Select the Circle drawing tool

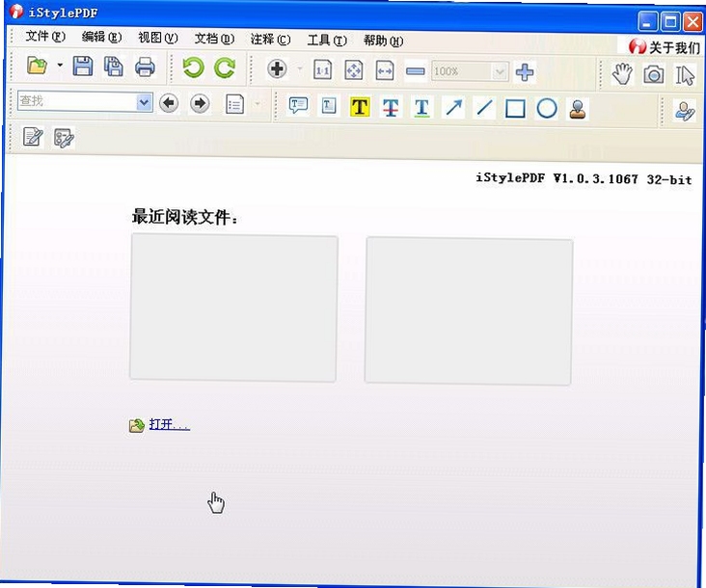point(547,109)
